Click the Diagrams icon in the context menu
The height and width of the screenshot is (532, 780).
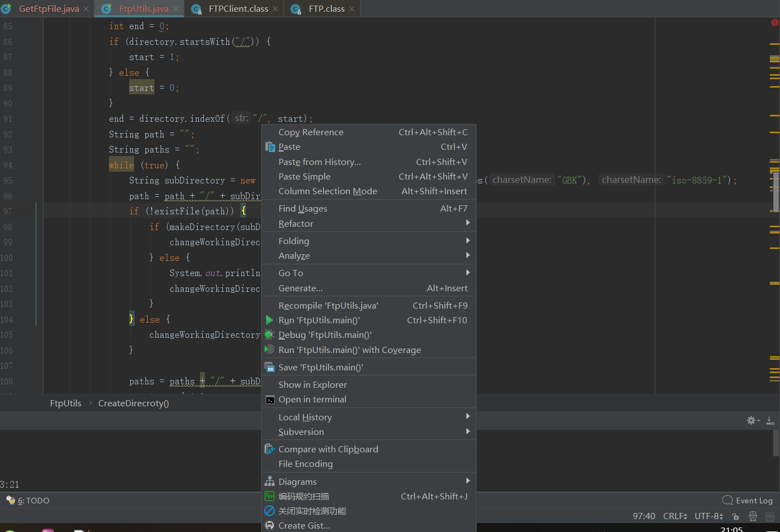point(270,481)
